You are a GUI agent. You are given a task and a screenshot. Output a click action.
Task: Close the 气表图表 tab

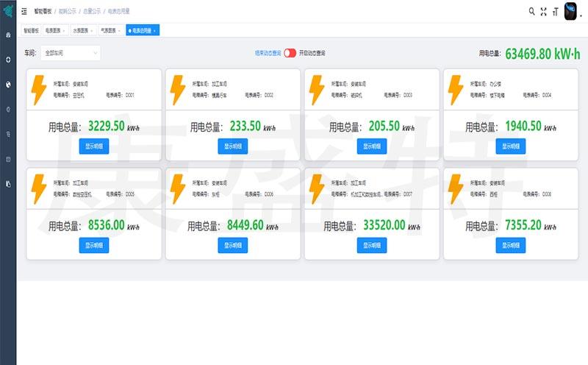point(119,31)
